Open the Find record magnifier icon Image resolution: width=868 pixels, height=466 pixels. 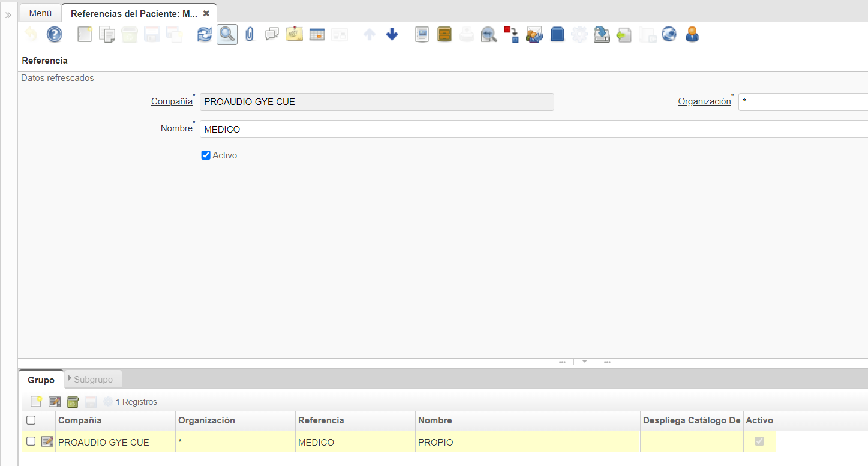coord(227,35)
